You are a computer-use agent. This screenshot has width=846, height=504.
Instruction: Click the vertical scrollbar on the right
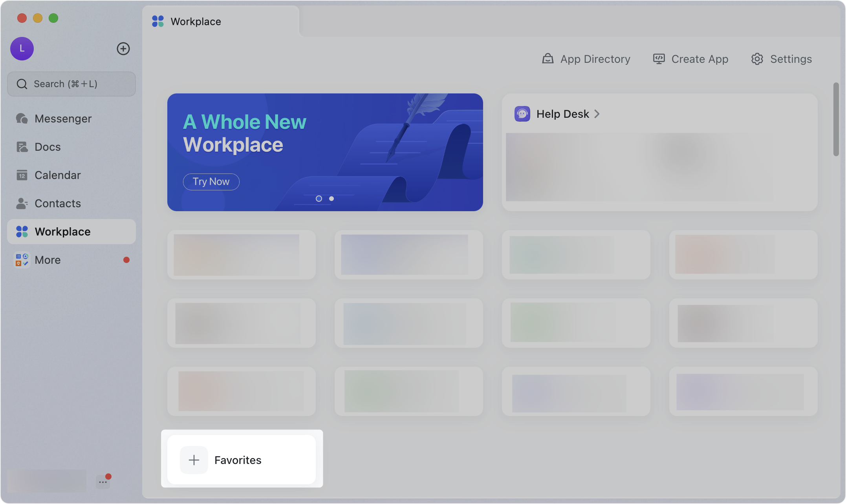tap(836, 119)
